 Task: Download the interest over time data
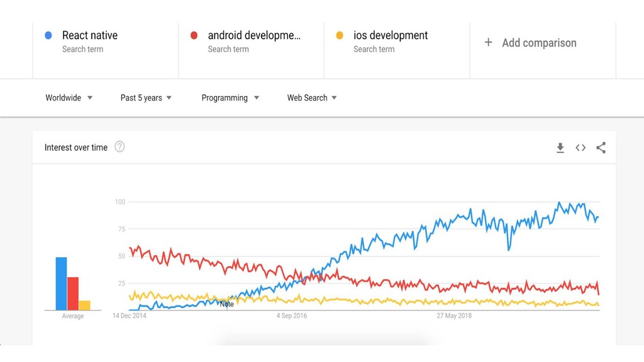tap(560, 148)
